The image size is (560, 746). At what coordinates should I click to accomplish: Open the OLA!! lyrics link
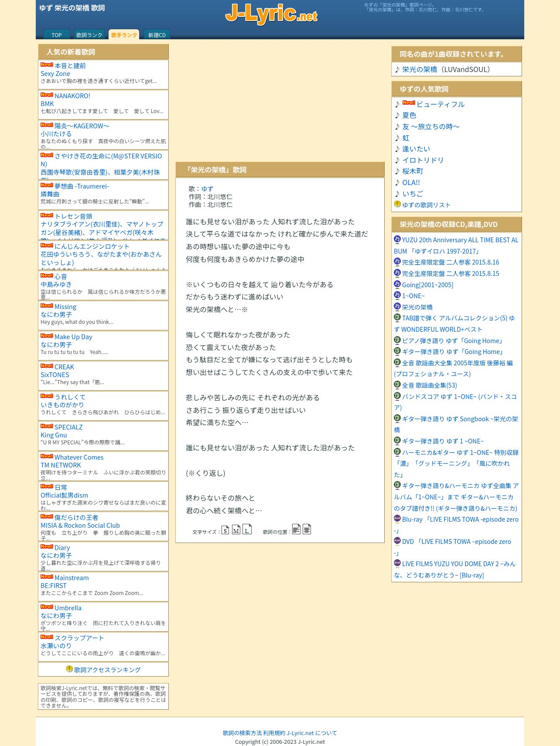click(411, 182)
